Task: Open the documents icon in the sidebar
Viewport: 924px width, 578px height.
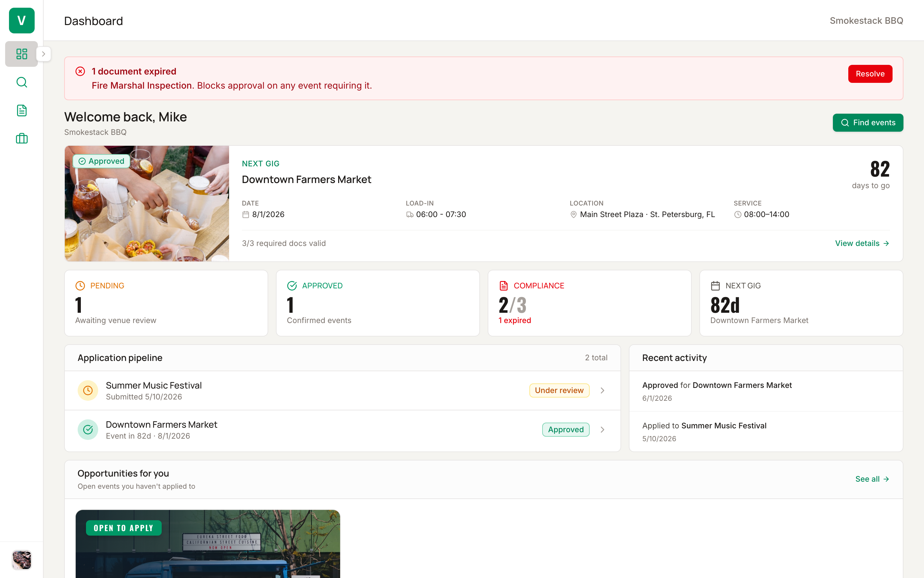Action: tap(22, 110)
